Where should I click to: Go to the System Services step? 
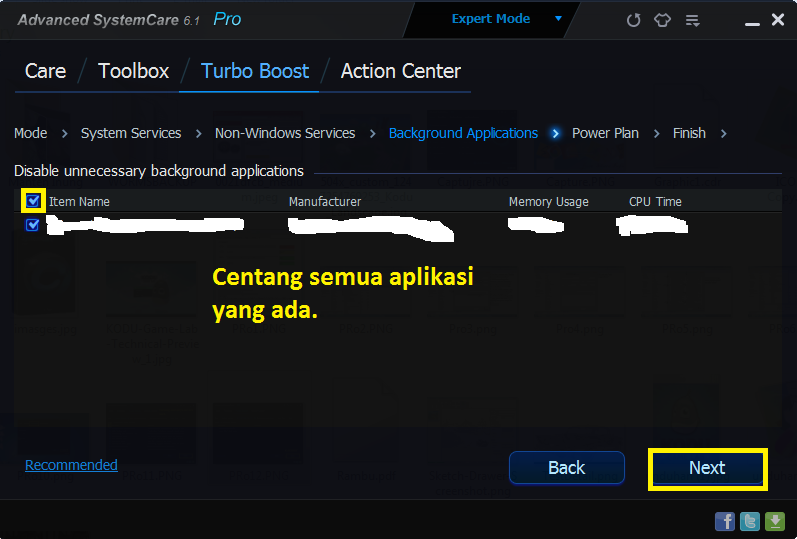131,133
